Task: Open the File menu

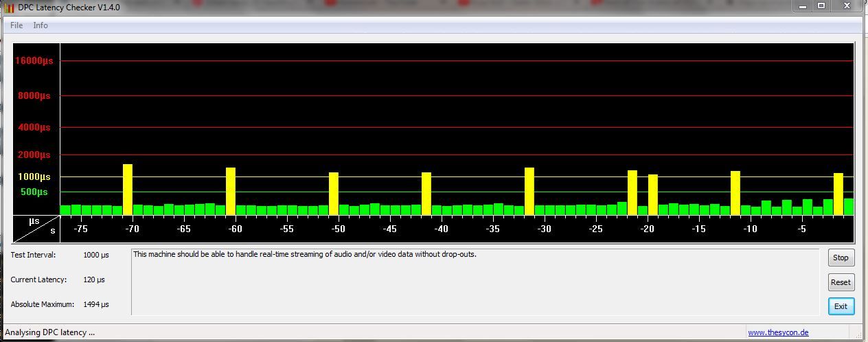Action: click(x=16, y=25)
